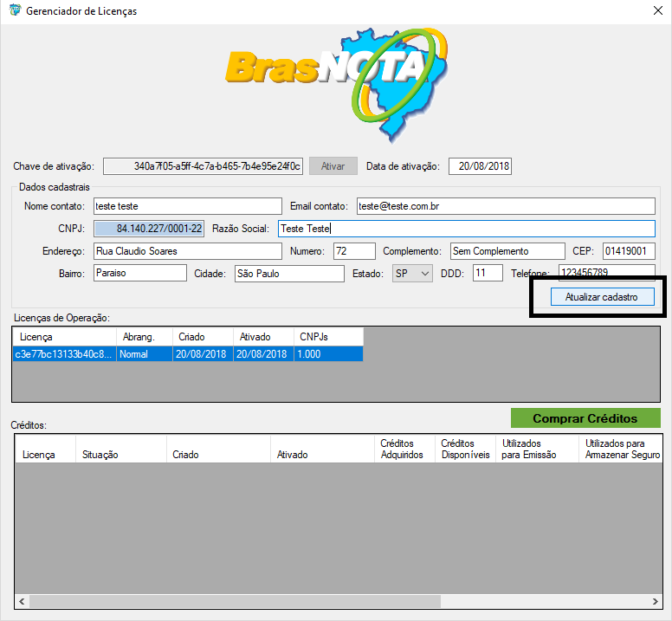The width and height of the screenshot is (672, 621).
Task: Click the Numero field with 72
Action: (x=354, y=251)
